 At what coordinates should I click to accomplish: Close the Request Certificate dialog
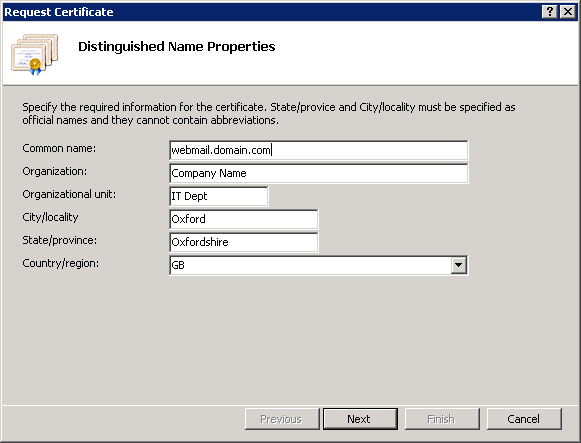568,12
